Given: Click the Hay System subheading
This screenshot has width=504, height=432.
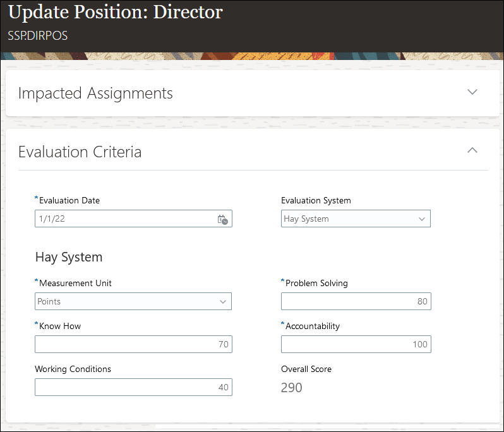Looking at the screenshot, I should 69,257.
